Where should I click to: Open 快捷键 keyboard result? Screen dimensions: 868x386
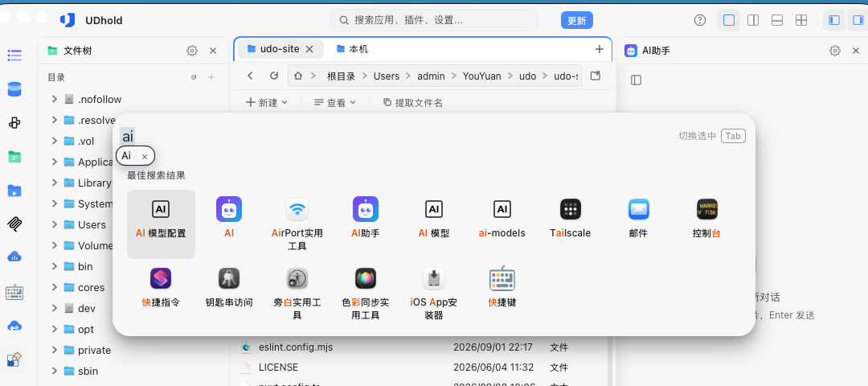[502, 287]
